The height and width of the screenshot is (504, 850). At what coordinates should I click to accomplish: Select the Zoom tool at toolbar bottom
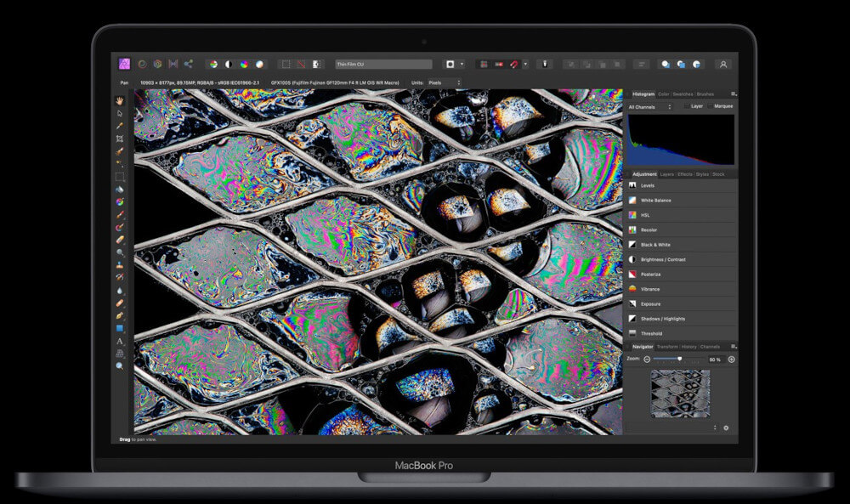[120, 365]
